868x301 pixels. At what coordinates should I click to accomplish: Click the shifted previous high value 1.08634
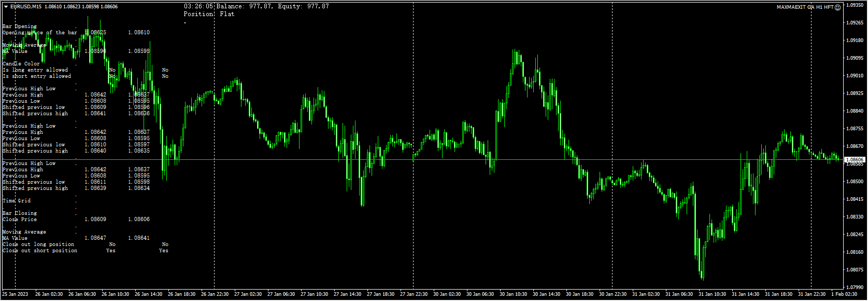pyautogui.click(x=139, y=188)
